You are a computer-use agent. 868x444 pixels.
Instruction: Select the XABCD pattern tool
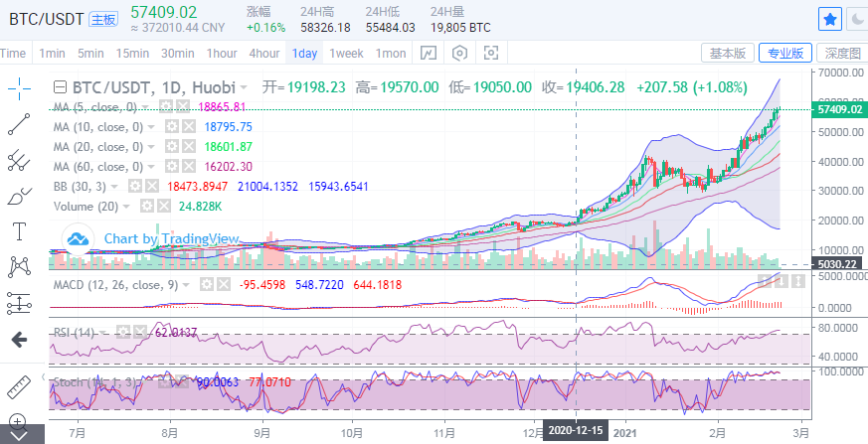(x=19, y=266)
